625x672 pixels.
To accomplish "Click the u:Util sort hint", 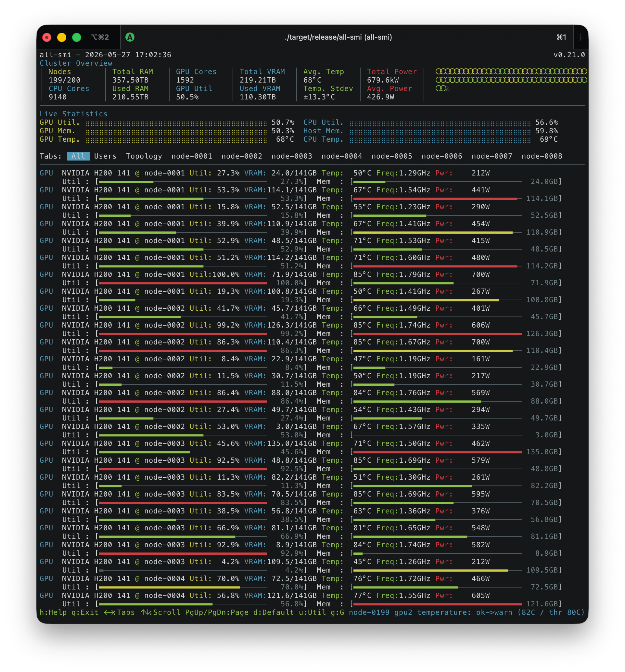I will (x=312, y=613).
